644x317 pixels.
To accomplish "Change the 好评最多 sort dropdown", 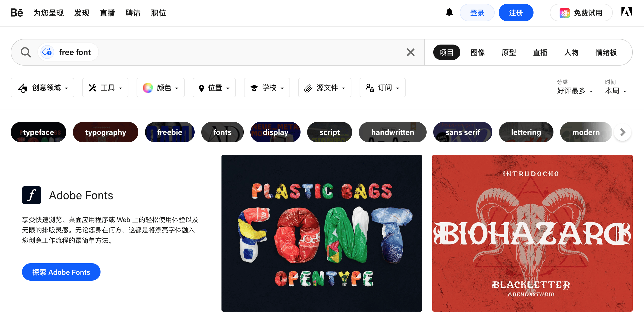I will 575,91.
